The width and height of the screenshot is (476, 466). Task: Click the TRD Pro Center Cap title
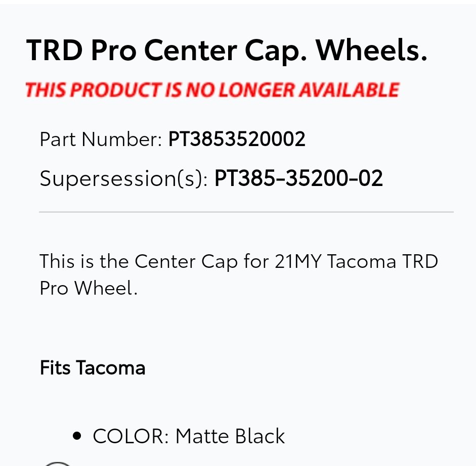click(x=227, y=51)
